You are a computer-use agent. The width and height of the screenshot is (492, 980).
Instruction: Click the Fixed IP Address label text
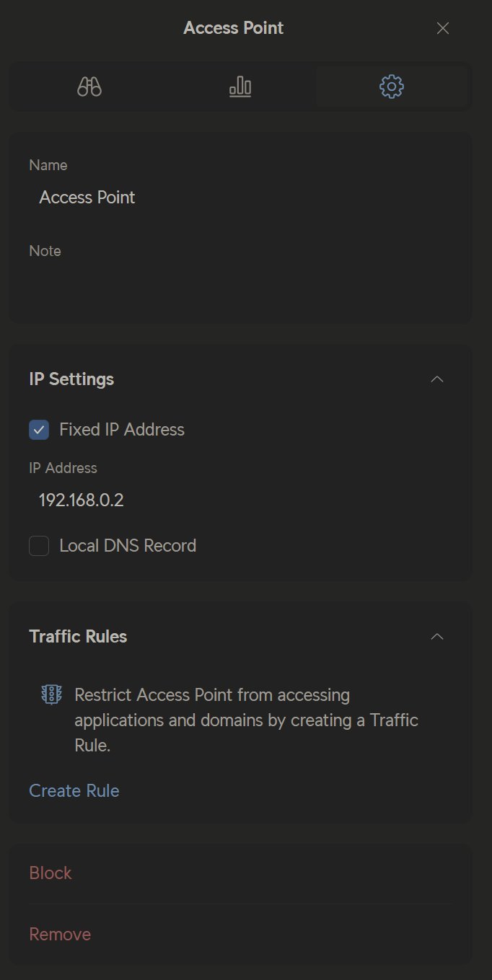click(x=122, y=430)
